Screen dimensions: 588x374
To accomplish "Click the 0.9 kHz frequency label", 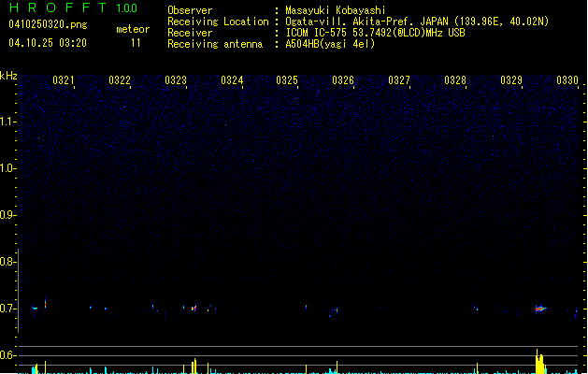I will (x=7, y=215).
